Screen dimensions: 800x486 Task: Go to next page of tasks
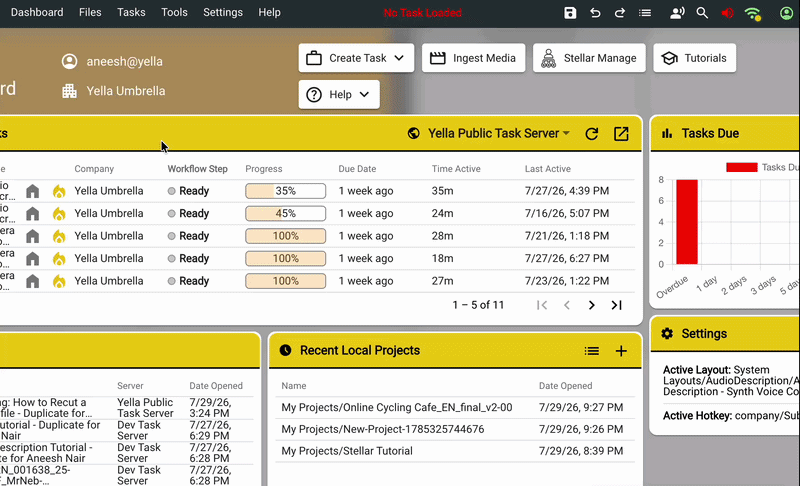(591, 305)
